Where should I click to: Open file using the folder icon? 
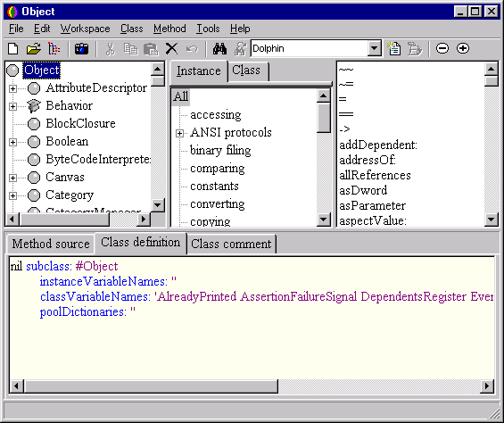(x=33, y=49)
